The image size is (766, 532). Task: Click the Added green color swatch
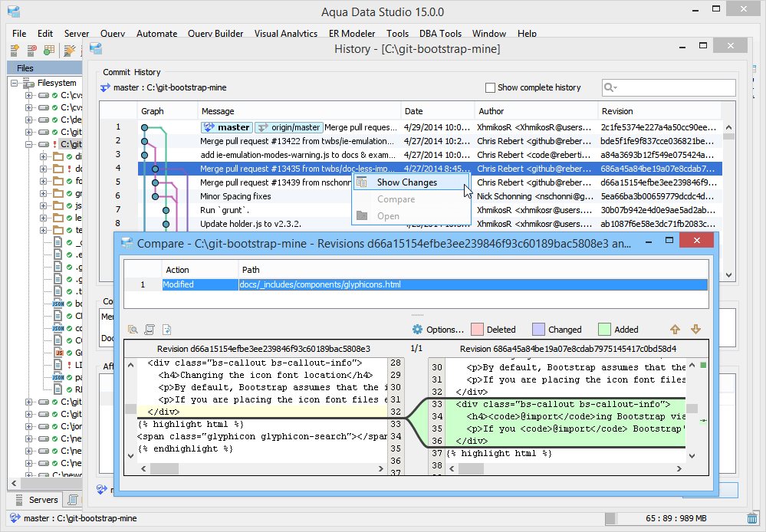pyautogui.click(x=604, y=330)
